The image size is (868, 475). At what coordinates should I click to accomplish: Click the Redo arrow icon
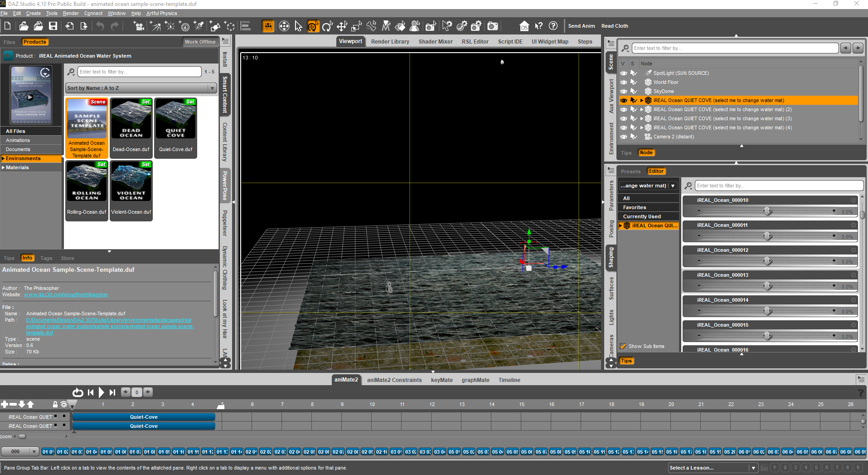pos(115,26)
